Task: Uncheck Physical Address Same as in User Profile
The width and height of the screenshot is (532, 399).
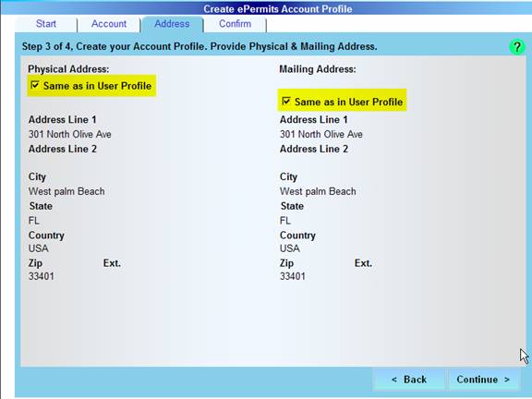Action: coord(35,85)
